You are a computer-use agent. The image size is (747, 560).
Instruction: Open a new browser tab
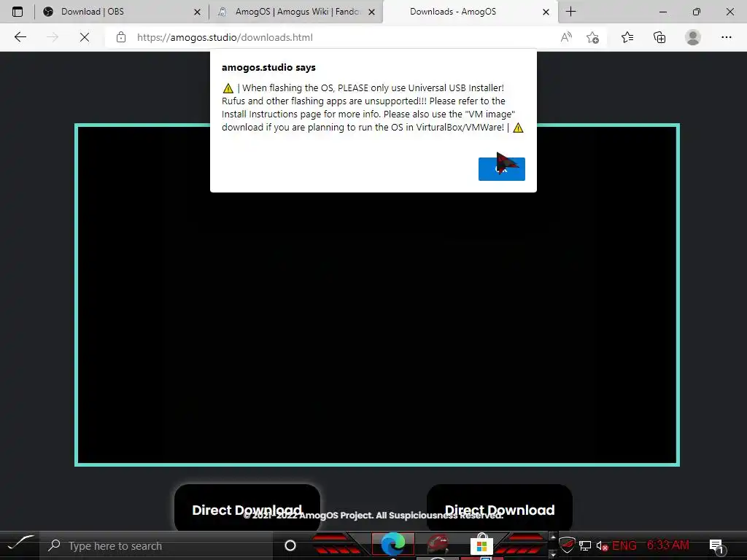[x=570, y=12]
